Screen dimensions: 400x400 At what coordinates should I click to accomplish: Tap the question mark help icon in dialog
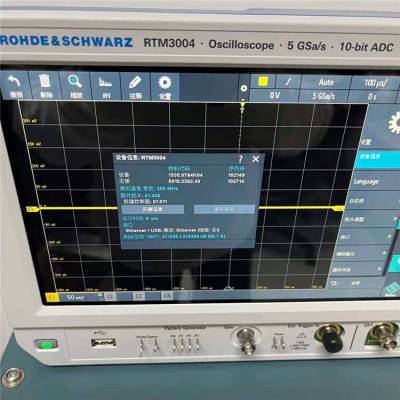(241, 159)
